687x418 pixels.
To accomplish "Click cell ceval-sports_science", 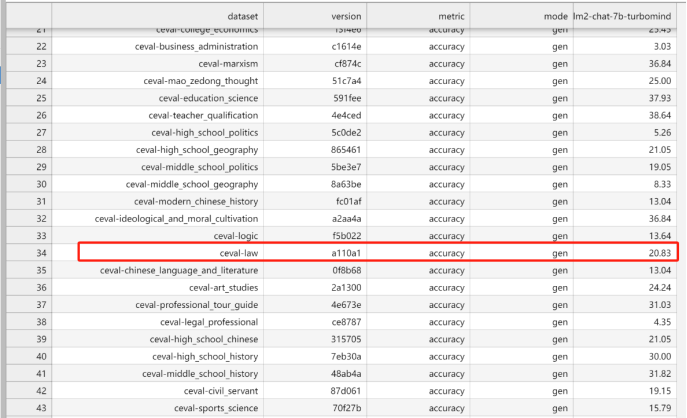I will (157, 408).
